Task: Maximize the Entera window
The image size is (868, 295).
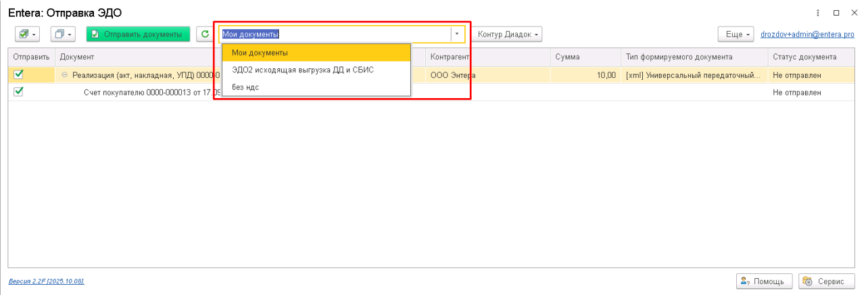Action: (836, 12)
